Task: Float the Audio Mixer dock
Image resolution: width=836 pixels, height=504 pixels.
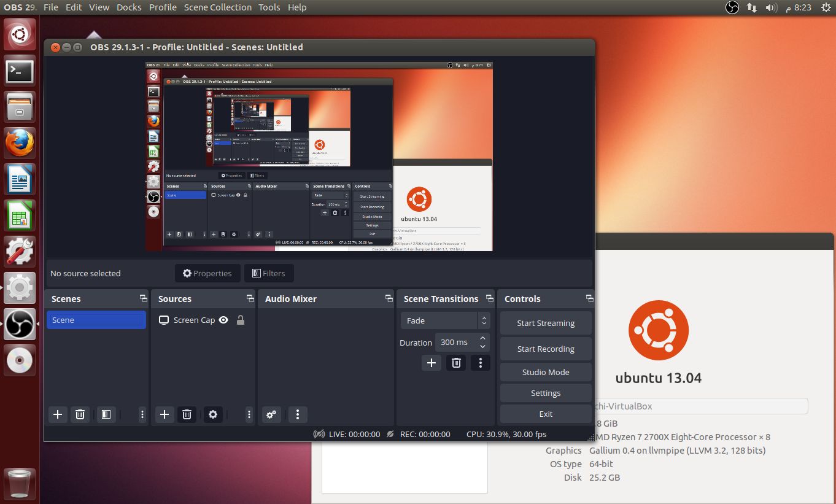Action: 389,298
